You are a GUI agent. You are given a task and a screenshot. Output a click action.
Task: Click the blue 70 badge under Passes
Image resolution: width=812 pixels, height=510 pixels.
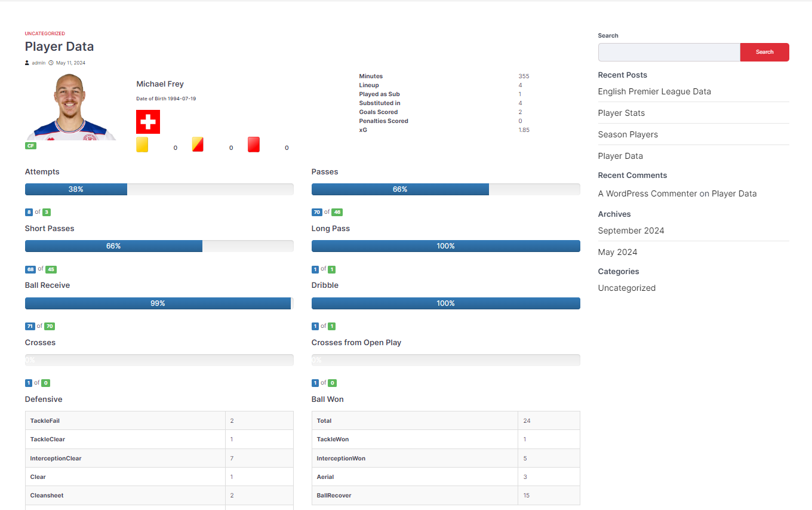[317, 212]
